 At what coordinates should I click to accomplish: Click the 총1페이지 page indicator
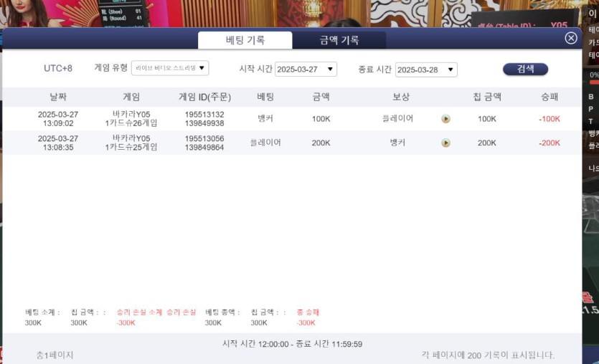point(55,355)
